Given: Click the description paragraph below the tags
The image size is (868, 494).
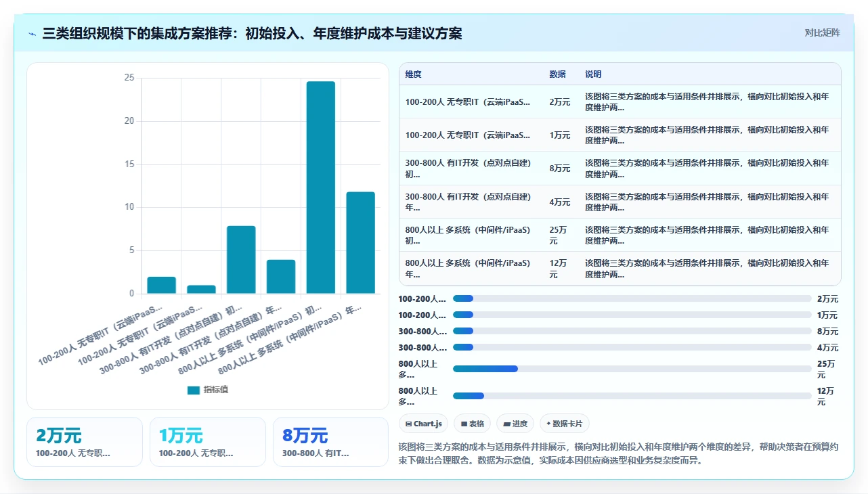Looking at the screenshot, I should (x=619, y=453).
